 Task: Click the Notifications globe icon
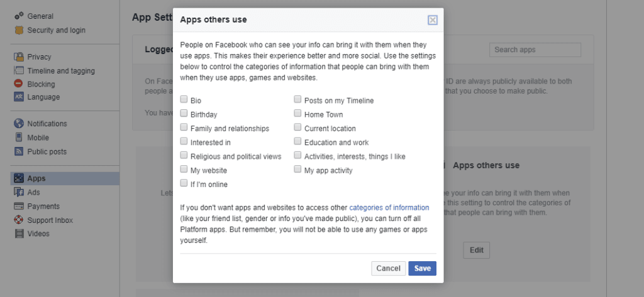[18, 124]
